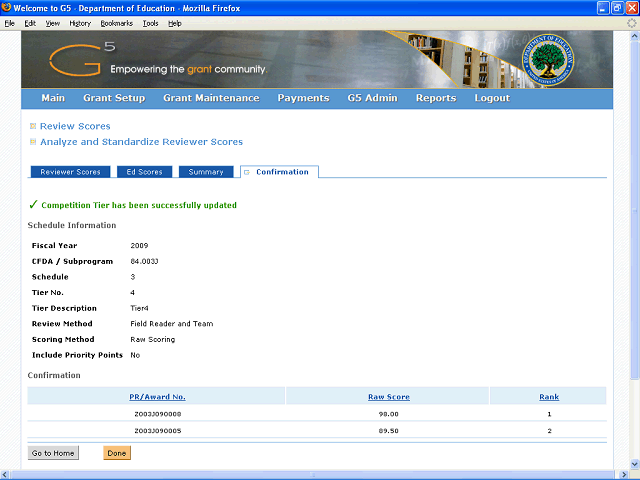640x480 pixels.
Task: Open the Review Scores link
Action: 75,126
